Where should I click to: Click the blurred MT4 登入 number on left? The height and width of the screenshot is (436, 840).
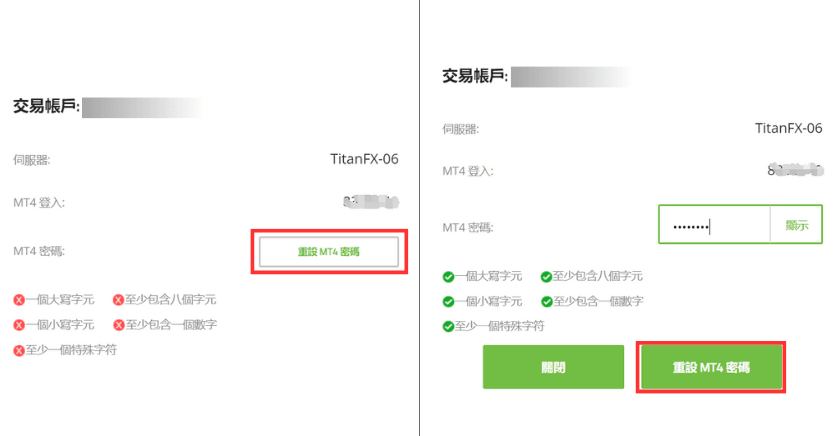tap(371, 202)
